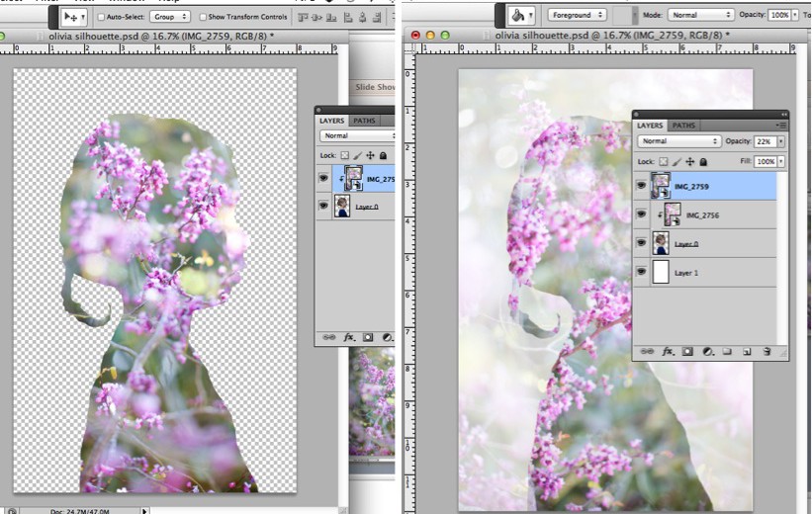Hide IMG_2759 layer in right panel
The width and height of the screenshot is (812, 514).
click(641, 185)
